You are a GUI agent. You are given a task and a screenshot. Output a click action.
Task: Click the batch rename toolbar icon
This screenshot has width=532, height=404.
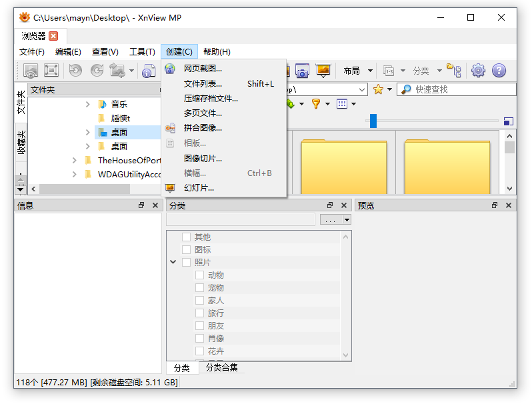coord(389,71)
